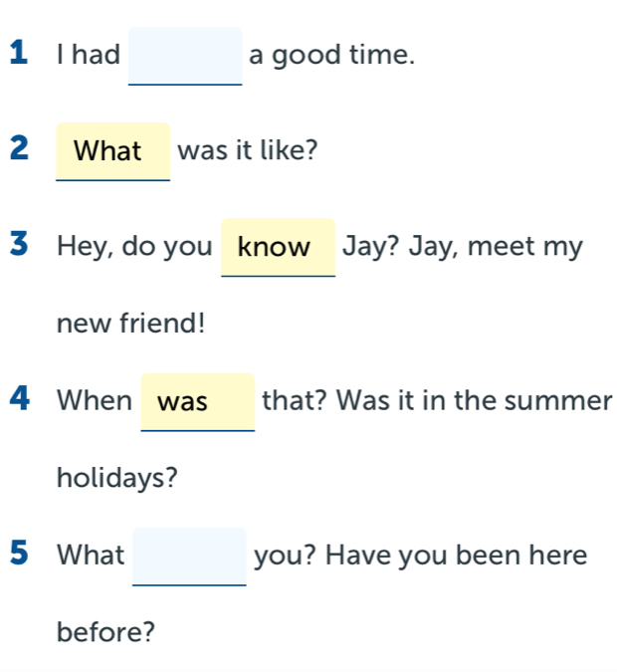Click the empty blank after 'I had'
The image size is (617, 672).
point(185,56)
